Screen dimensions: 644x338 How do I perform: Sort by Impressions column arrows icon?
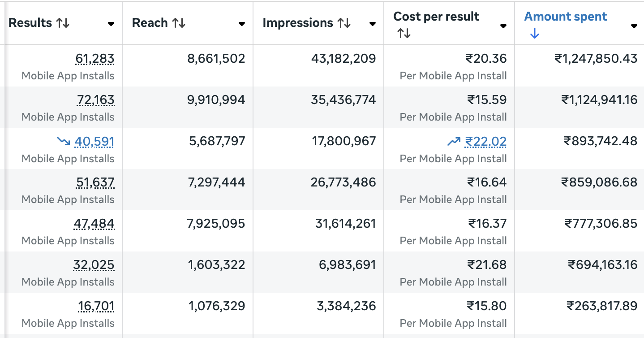point(344,23)
